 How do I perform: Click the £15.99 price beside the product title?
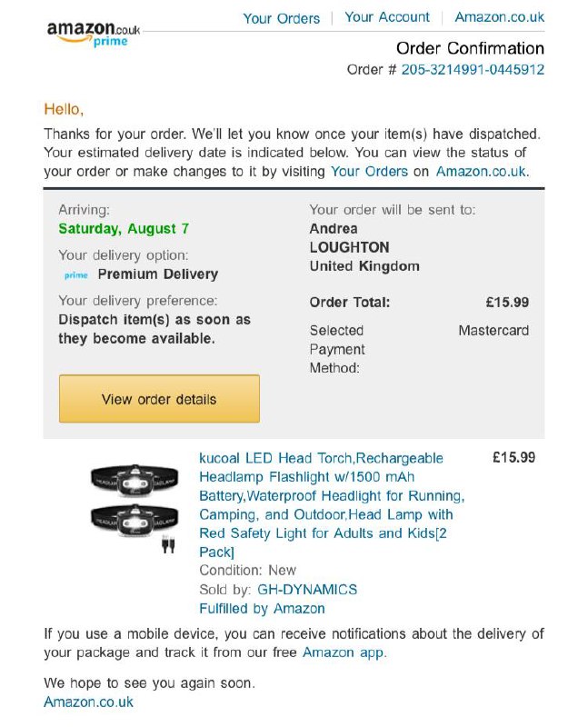(513, 458)
